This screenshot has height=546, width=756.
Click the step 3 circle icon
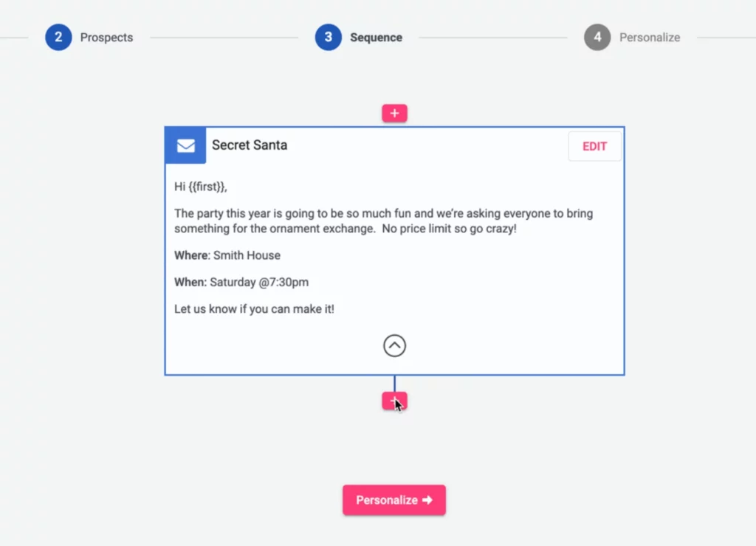[x=329, y=37]
